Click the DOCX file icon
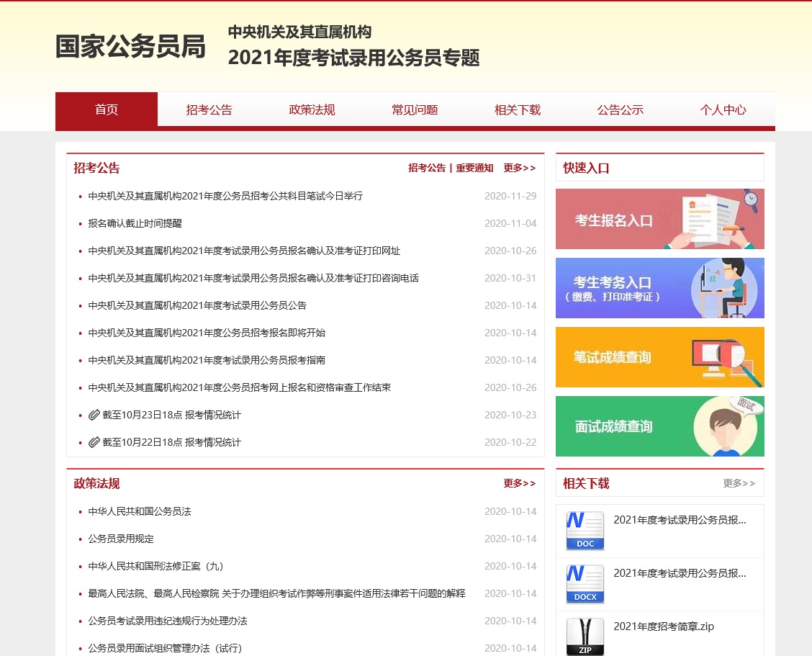 pyautogui.click(x=585, y=584)
